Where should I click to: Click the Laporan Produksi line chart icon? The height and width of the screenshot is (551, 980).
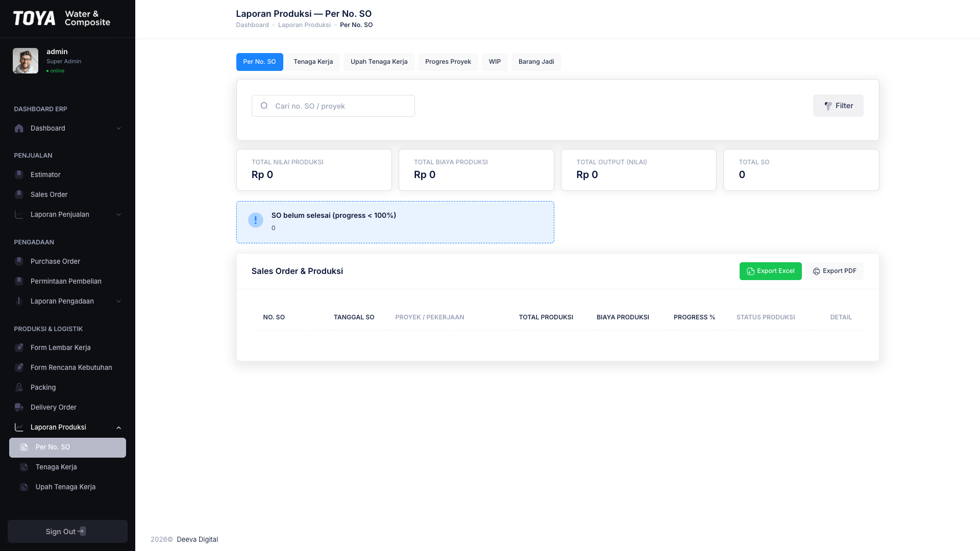(x=19, y=427)
